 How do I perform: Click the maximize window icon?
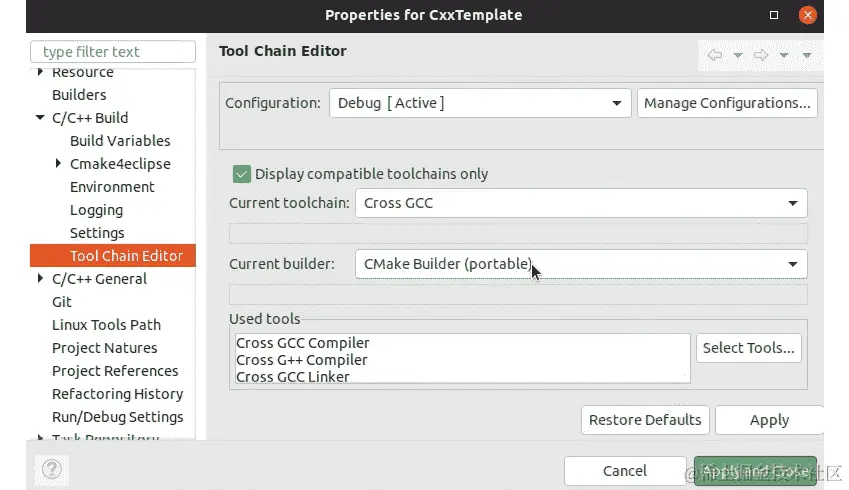coord(774,15)
